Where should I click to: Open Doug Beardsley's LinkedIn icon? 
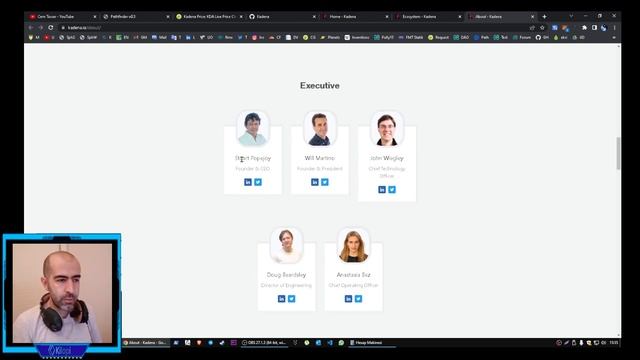point(282,299)
